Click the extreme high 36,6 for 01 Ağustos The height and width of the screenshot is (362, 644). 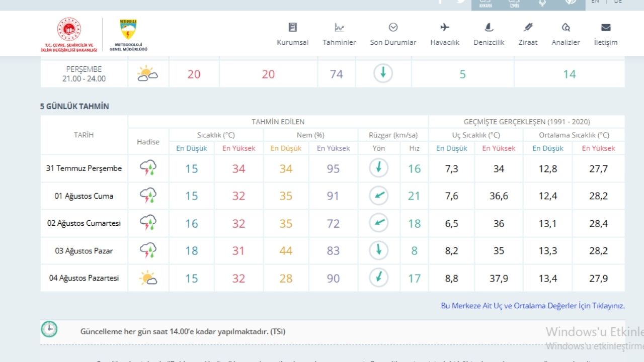click(499, 196)
